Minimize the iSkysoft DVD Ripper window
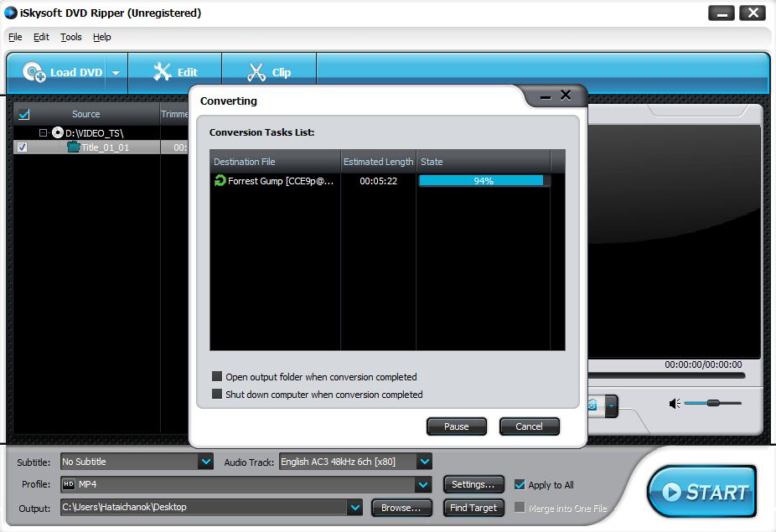The width and height of the screenshot is (776, 532). point(722,13)
